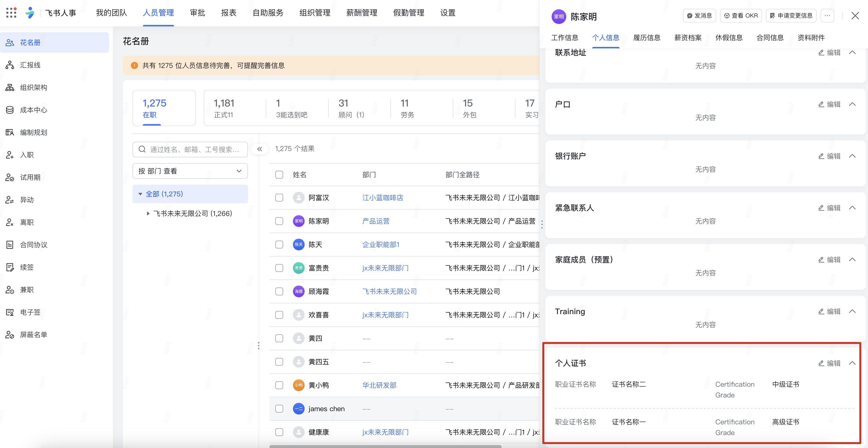Edit the 紧急联系人 section
The image size is (868, 448).
[x=829, y=208]
